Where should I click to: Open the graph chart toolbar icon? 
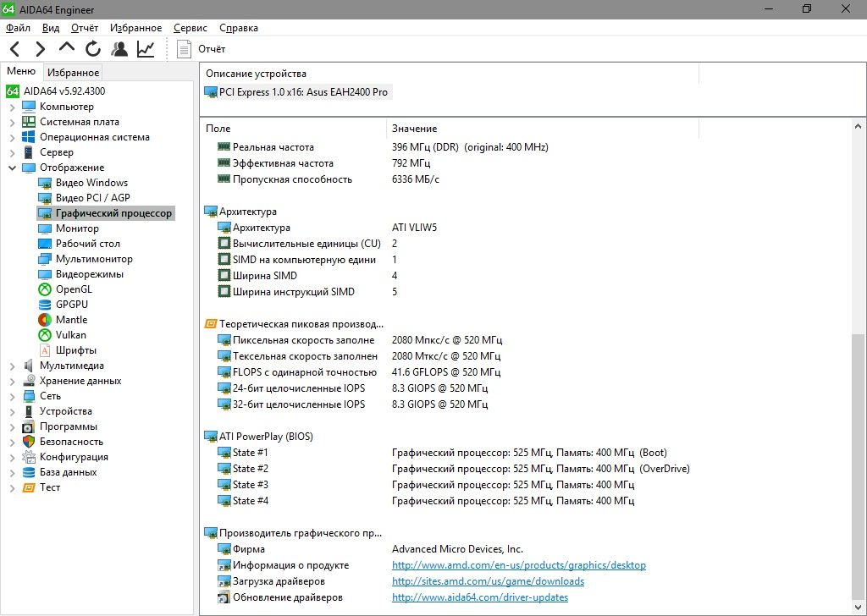146,49
